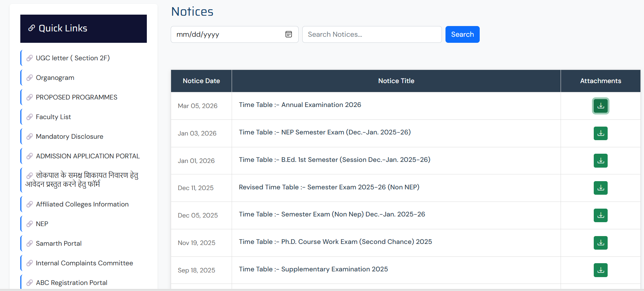This screenshot has height=291, width=644.
Task: Download B.Ed. 1st Semester time table attachment
Action: pos(601,161)
